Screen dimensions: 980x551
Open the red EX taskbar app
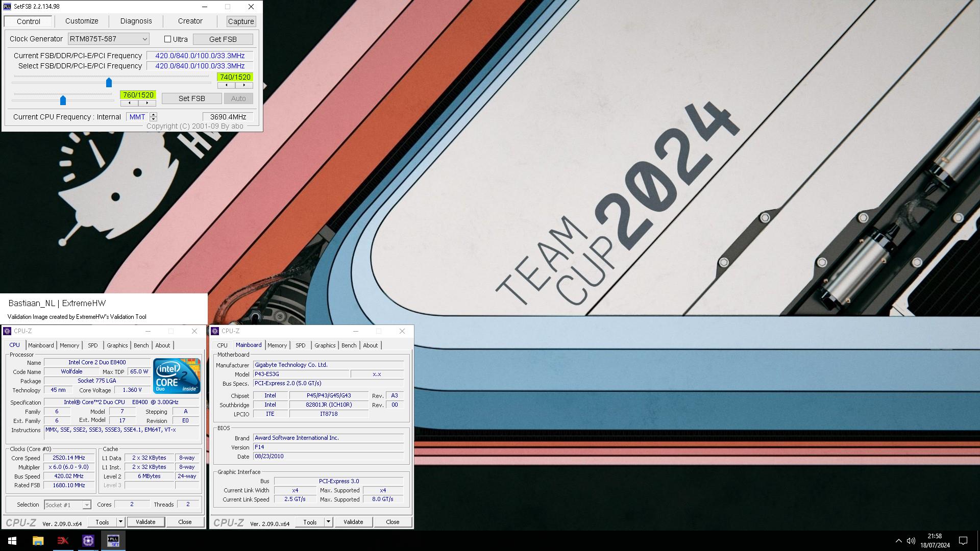pos(63,541)
